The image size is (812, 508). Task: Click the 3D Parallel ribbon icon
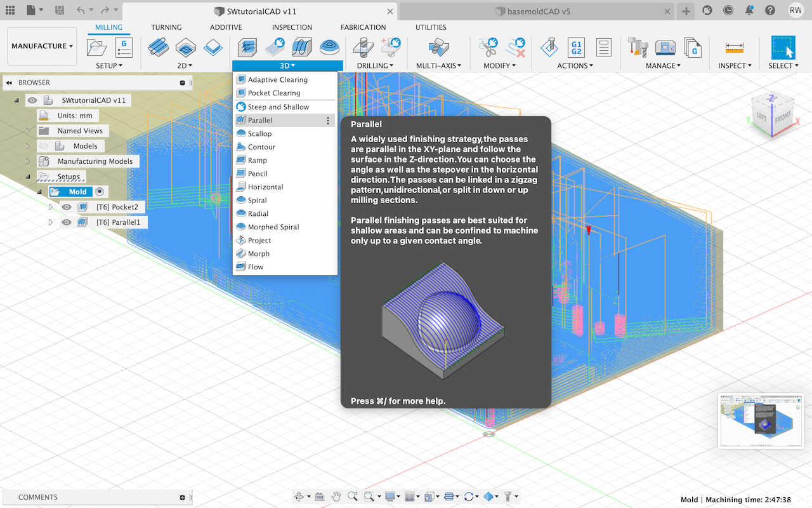[302, 48]
